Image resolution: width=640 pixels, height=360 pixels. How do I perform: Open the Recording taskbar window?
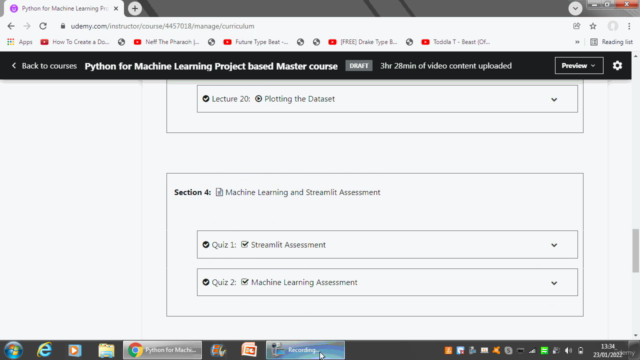click(x=305, y=350)
